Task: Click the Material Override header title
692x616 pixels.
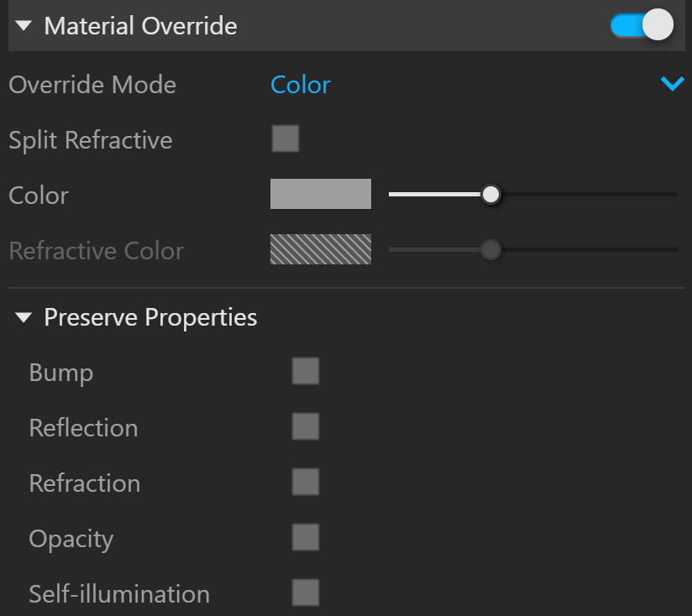Action: (x=141, y=25)
